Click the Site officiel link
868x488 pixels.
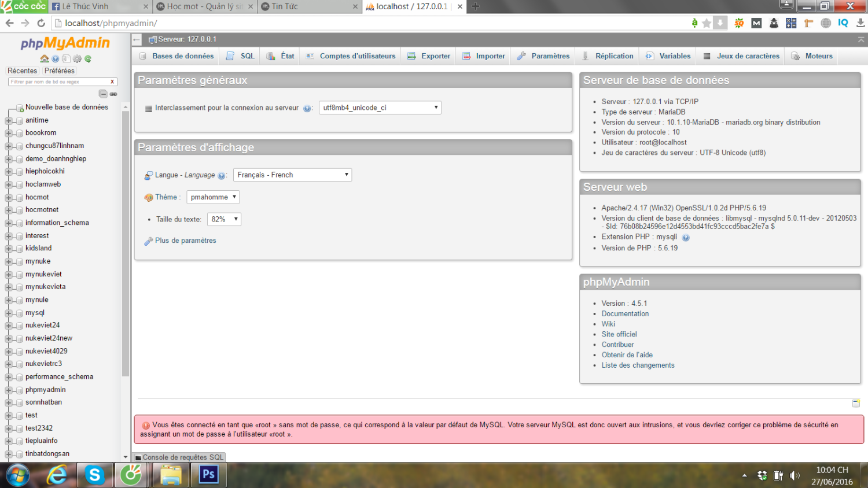(619, 334)
